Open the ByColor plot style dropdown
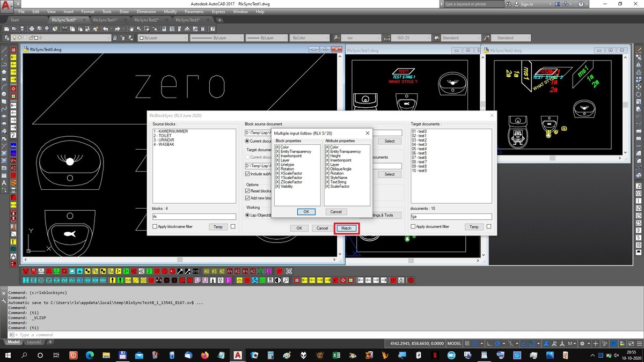 [309, 38]
